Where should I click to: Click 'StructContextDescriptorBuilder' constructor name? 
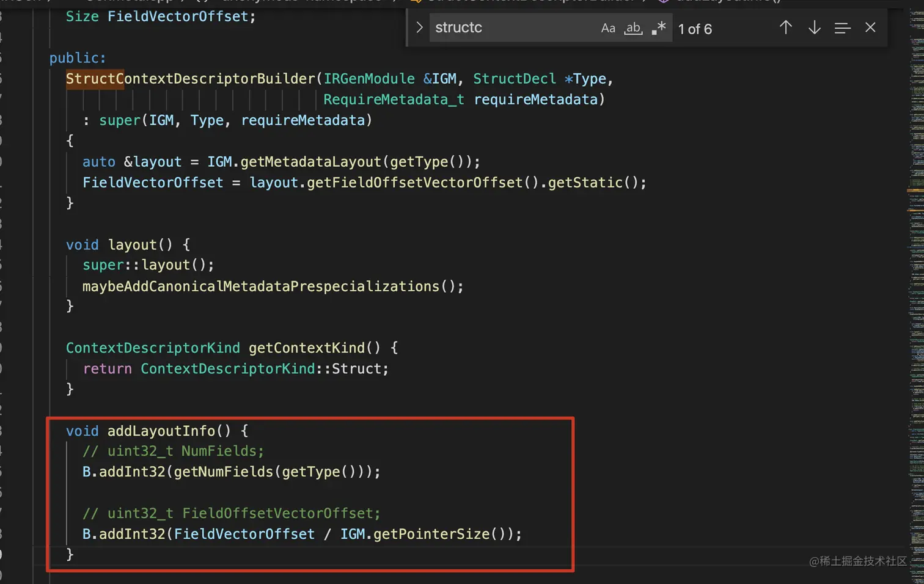[191, 79]
